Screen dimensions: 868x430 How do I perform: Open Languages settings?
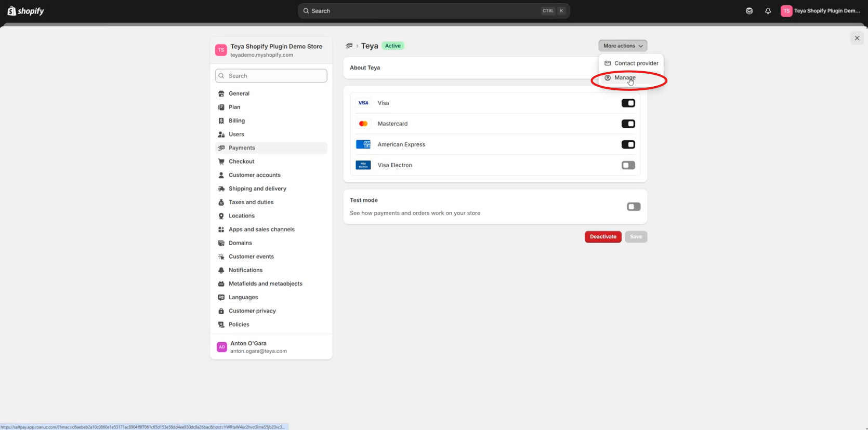point(271,297)
